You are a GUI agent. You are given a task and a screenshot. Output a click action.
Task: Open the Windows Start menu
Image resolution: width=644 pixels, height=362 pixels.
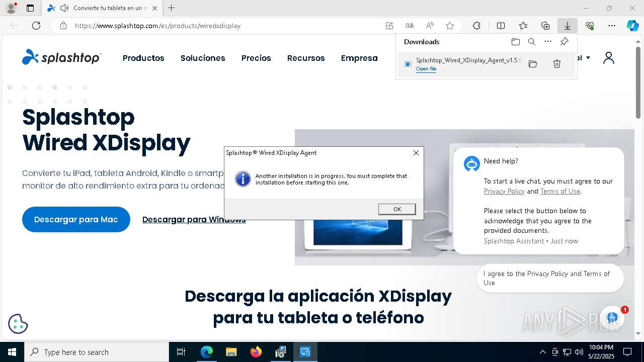coord(12,352)
